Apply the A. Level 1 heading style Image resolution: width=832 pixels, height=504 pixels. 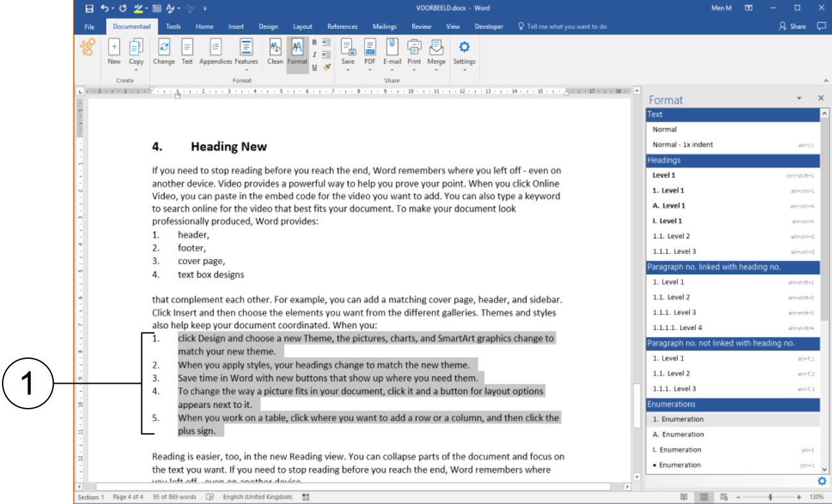733,206
